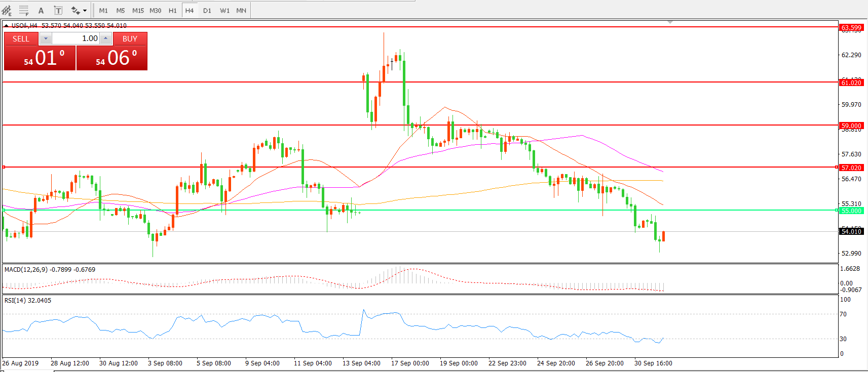Select the green 55.000 horizontal line label
Screen dimensions: 868x372
click(x=851, y=211)
